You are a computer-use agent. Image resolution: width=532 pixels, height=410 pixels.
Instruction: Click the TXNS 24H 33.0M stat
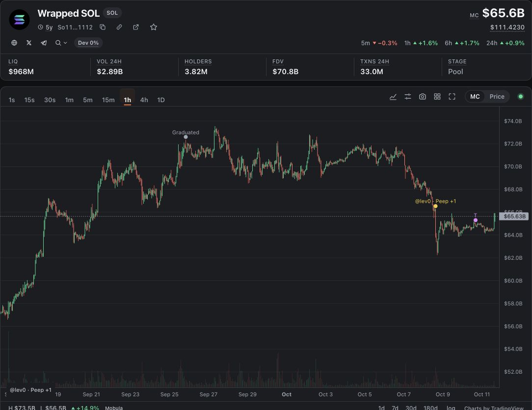pos(374,67)
